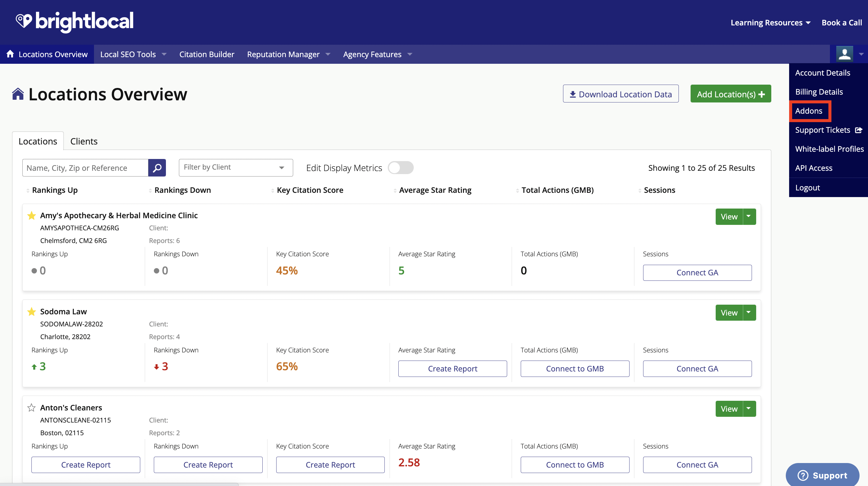Image resolution: width=868 pixels, height=486 pixels.
Task: Collapse the account dropdown arrow
Action: point(861,54)
